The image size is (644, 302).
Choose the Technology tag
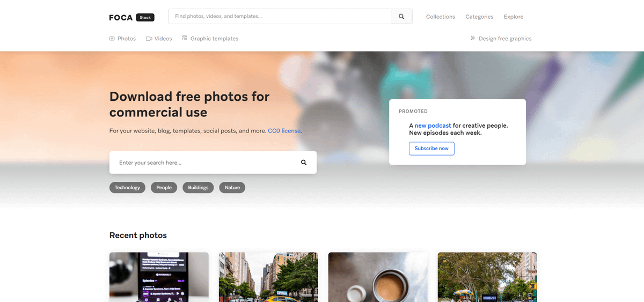(x=127, y=188)
